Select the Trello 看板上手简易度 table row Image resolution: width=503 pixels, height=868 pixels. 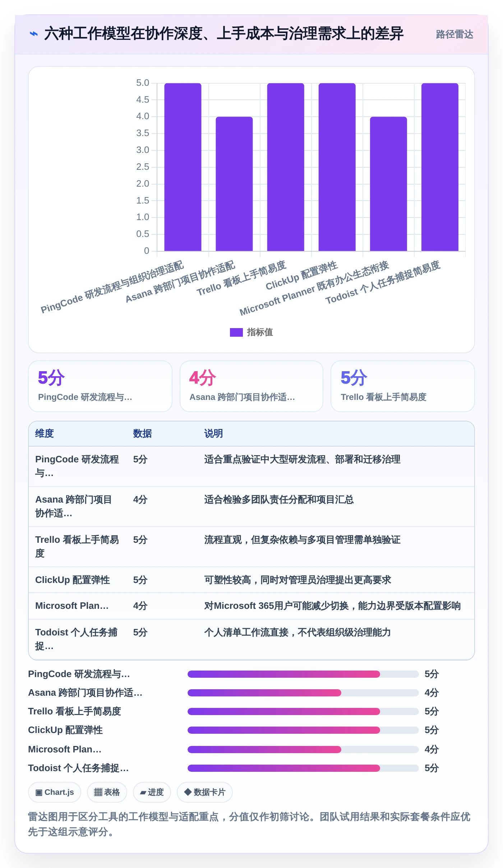pyautogui.click(x=251, y=547)
